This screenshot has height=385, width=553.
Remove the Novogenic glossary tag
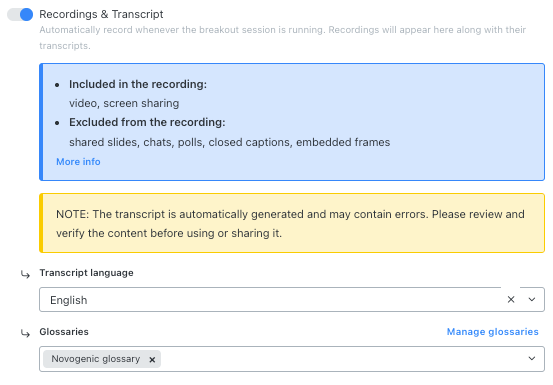[x=152, y=360]
